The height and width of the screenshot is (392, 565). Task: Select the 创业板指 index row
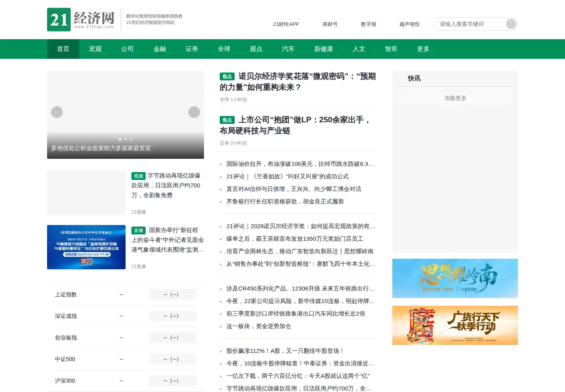coord(126,338)
